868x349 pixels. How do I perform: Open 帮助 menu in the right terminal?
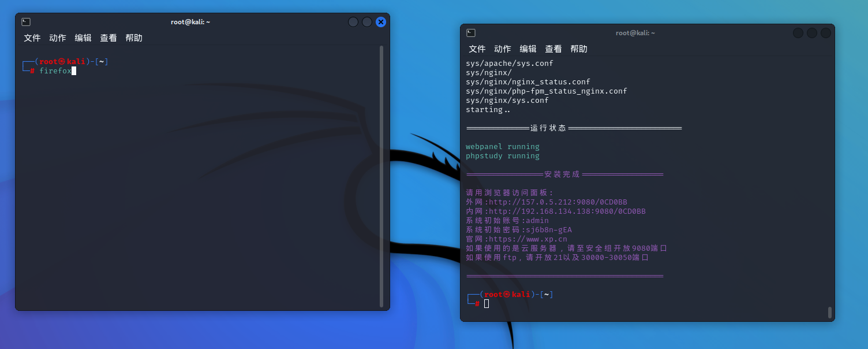click(579, 49)
